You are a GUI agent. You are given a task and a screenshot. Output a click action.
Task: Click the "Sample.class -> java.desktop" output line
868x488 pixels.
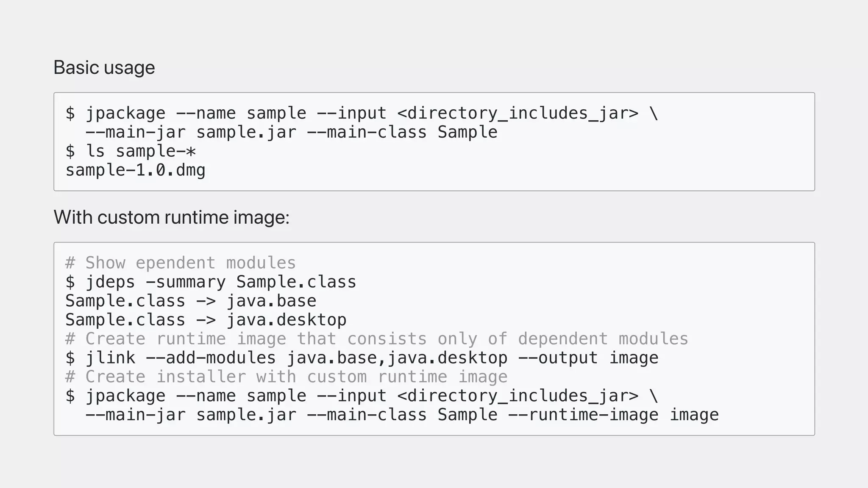point(206,320)
